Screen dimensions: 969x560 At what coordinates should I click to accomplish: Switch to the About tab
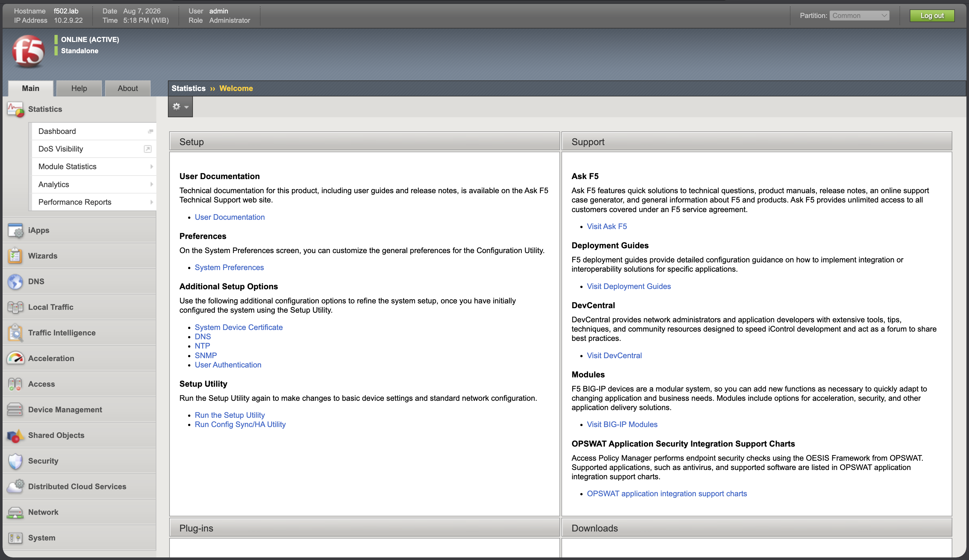click(x=128, y=88)
